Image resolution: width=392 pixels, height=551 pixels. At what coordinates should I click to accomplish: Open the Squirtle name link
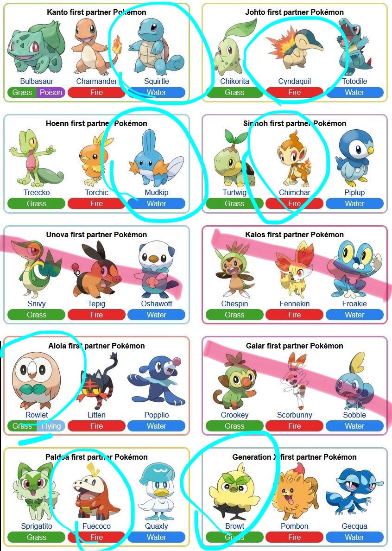[156, 81]
